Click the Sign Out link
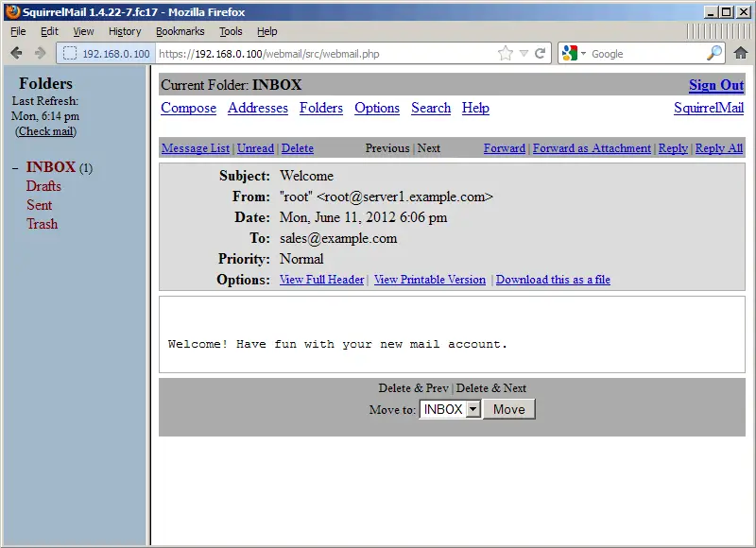The width and height of the screenshot is (756, 548). (716, 85)
